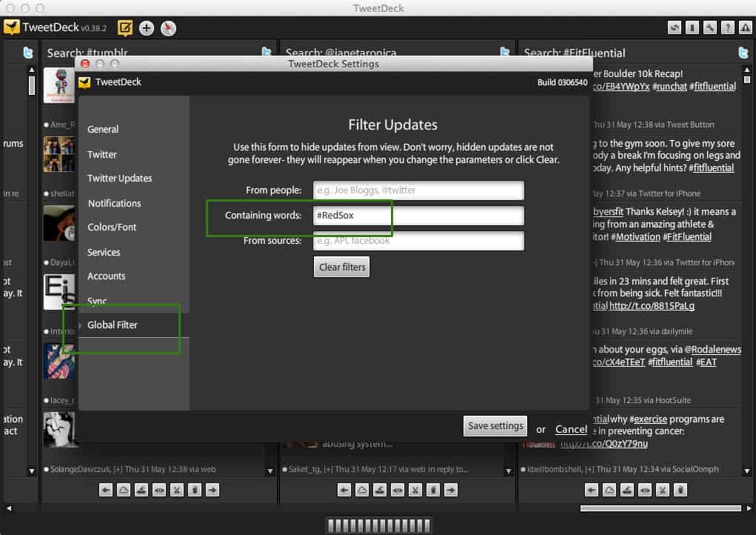Click the refresh icon at top right
756x535 pixels.
click(675, 28)
